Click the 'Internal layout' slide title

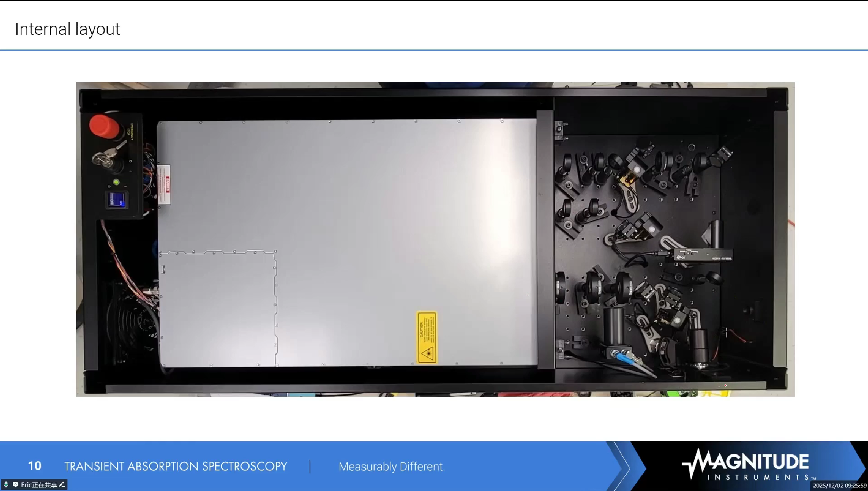[67, 29]
